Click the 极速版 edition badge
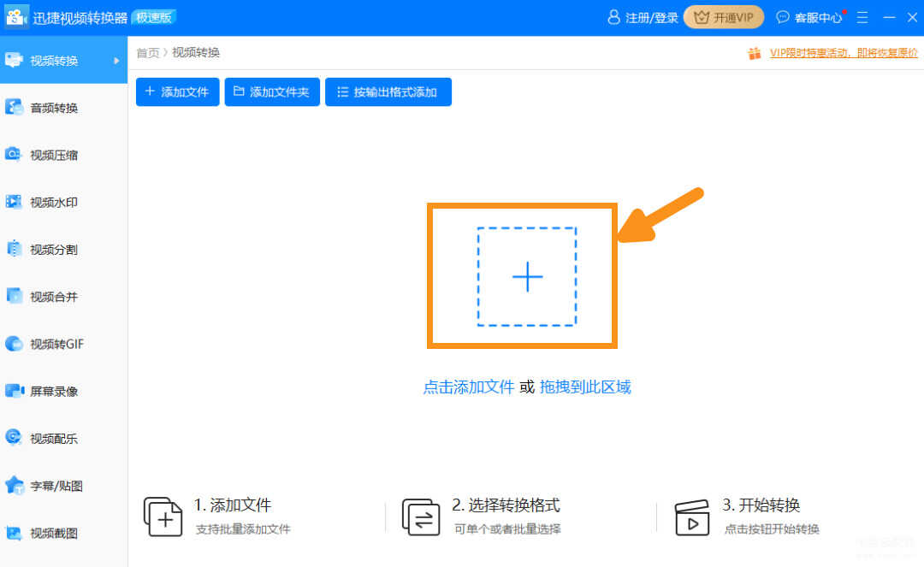Screen dimensions: 924x567 coord(154,18)
